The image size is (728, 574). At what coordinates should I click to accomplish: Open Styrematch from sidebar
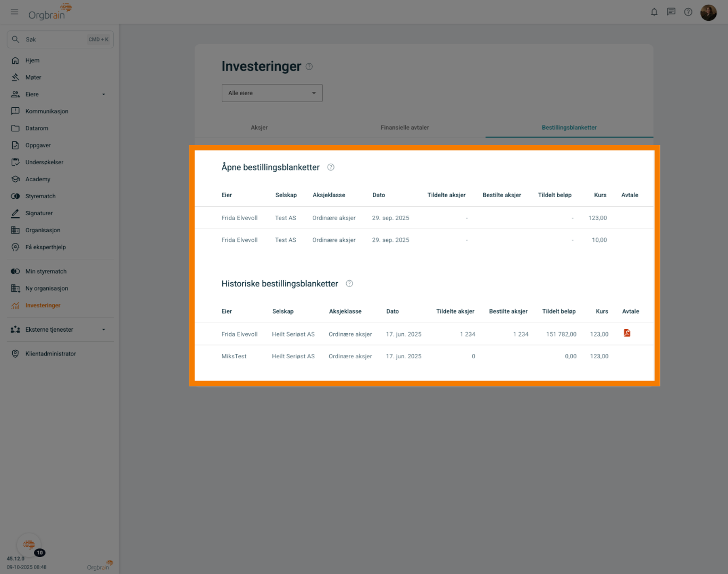point(40,197)
